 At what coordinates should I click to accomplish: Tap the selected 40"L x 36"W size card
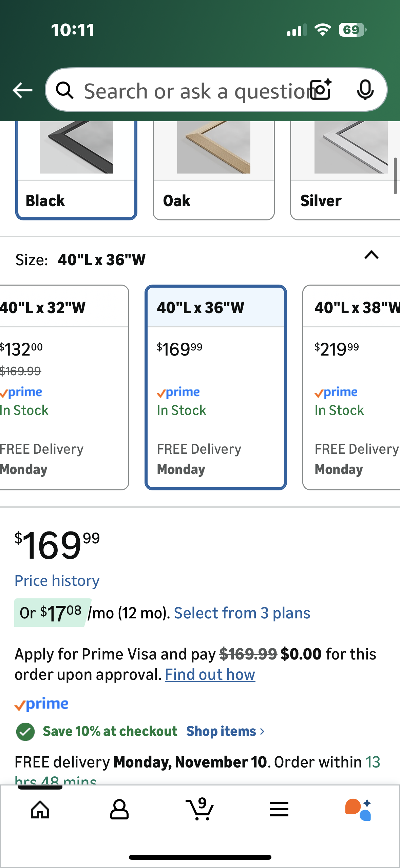pos(216,387)
